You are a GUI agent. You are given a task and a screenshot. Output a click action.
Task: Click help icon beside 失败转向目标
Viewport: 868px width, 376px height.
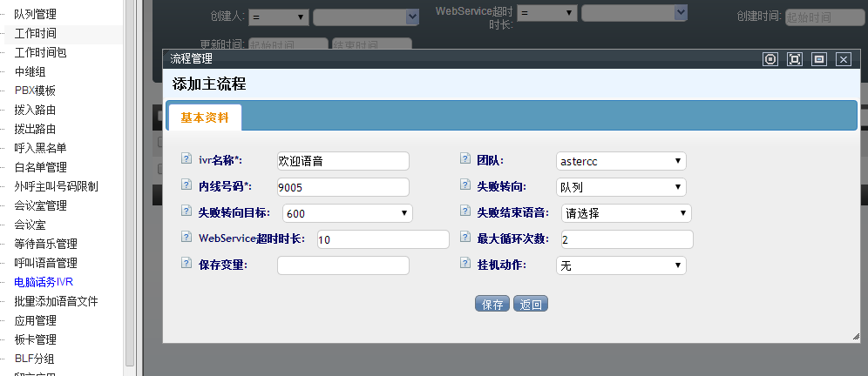point(186,211)
